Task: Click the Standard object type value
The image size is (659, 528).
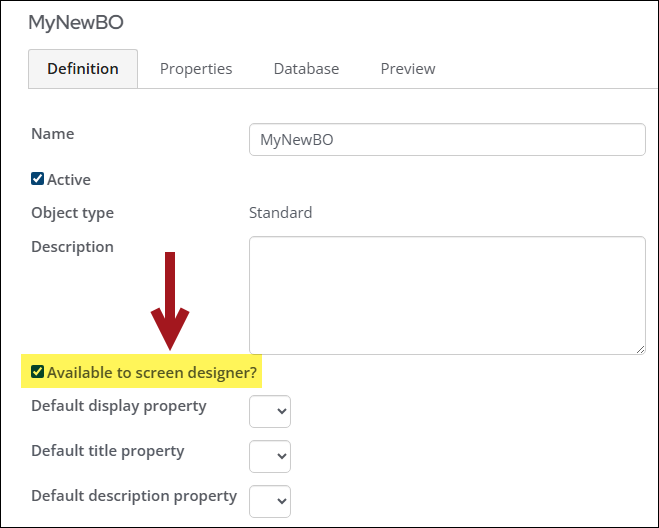Action: click(x=280, y=213)
